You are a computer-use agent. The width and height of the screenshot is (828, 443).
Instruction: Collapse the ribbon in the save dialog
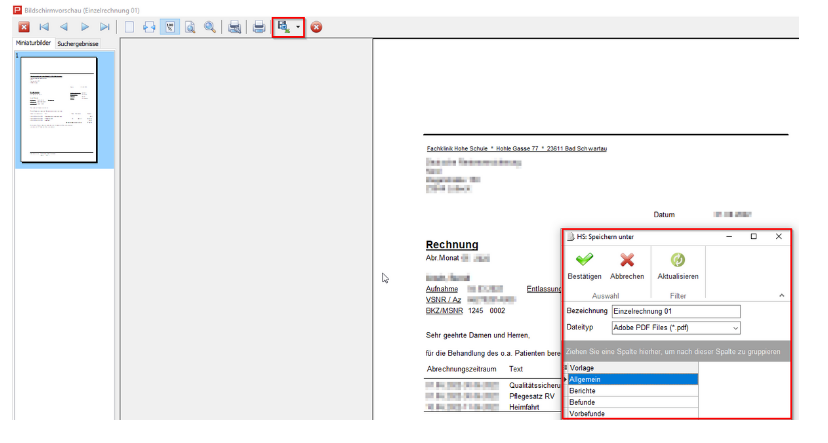tap(780, 297)
